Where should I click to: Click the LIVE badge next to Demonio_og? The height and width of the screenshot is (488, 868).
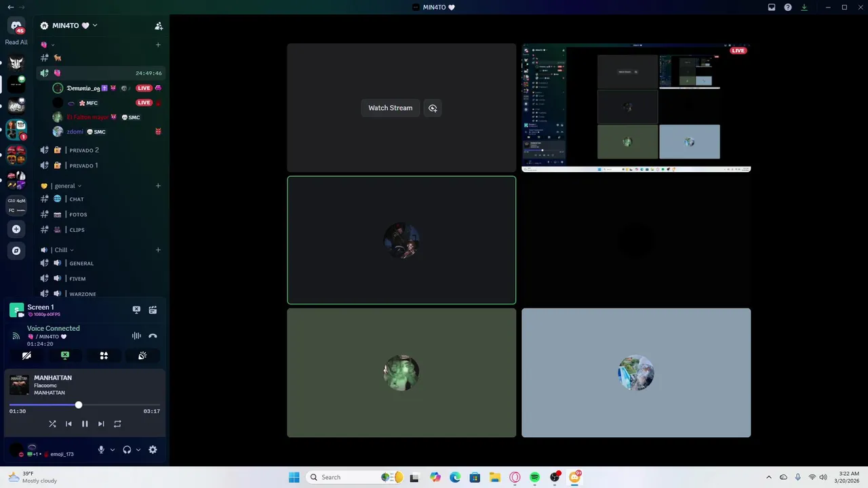point(144,88)
